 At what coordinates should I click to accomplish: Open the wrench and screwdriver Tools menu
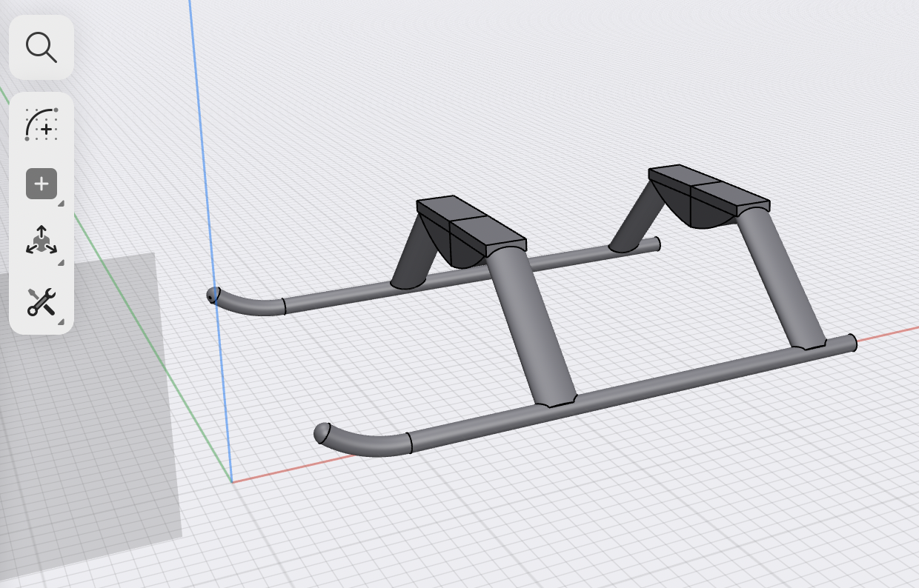click(x=42, y=301)
